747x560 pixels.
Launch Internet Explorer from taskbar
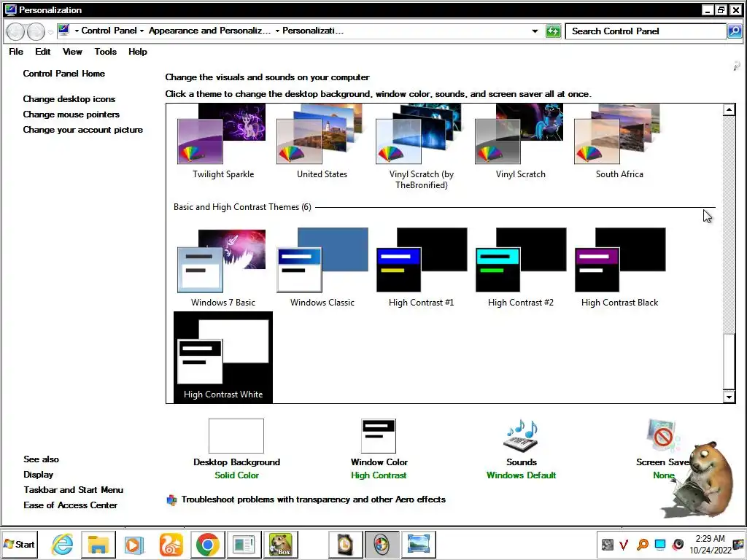pos(63,544)
